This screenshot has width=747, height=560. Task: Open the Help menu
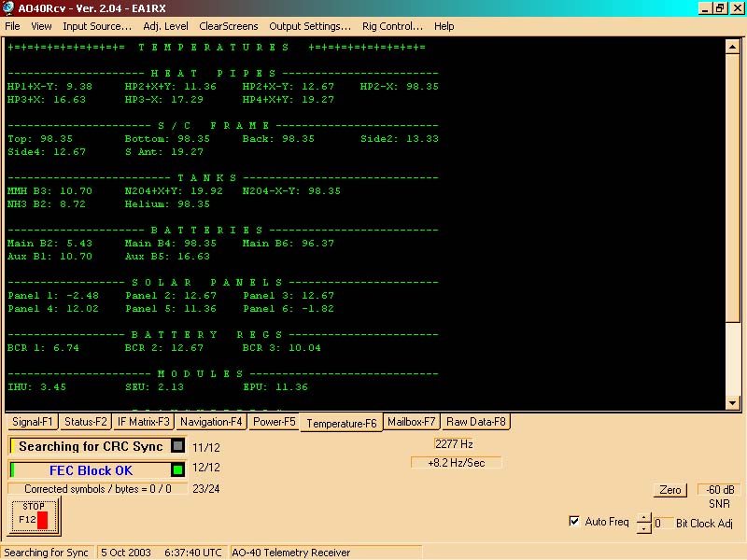point(444,26)
